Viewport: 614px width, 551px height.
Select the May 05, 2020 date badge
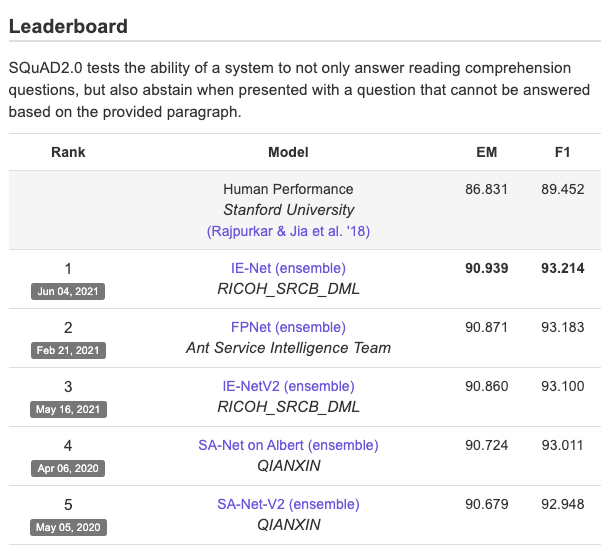68,527
